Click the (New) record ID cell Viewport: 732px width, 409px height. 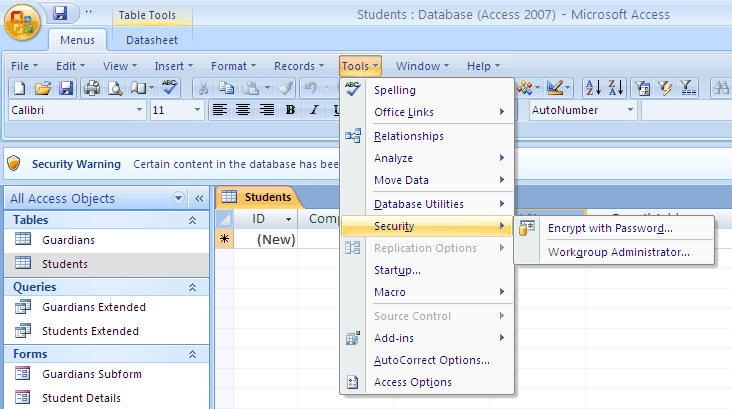(x=266, y=240)
